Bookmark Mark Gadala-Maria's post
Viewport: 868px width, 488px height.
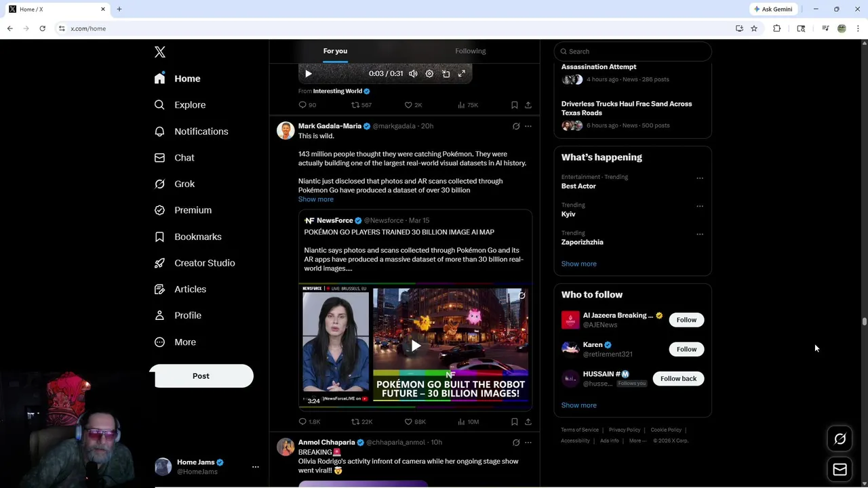(515, 422)
